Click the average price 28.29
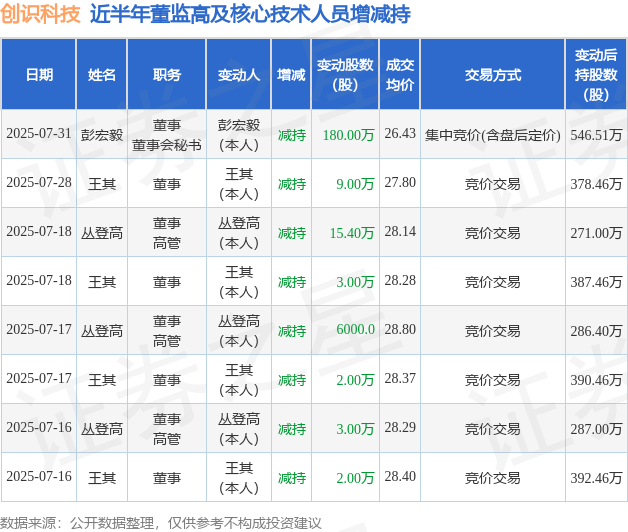The image size is (628, 532). [x=400, y=427]
